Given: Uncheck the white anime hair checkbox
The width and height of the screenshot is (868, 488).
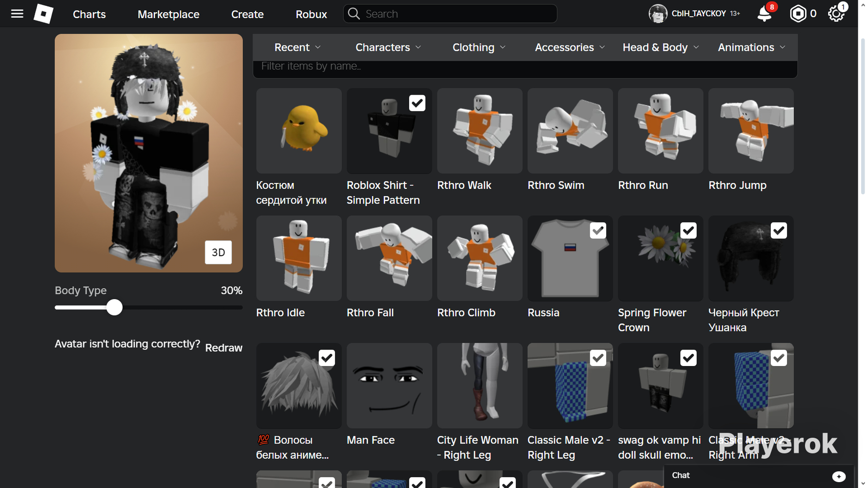Looking at the screenshot, I should tap(327, 358).
